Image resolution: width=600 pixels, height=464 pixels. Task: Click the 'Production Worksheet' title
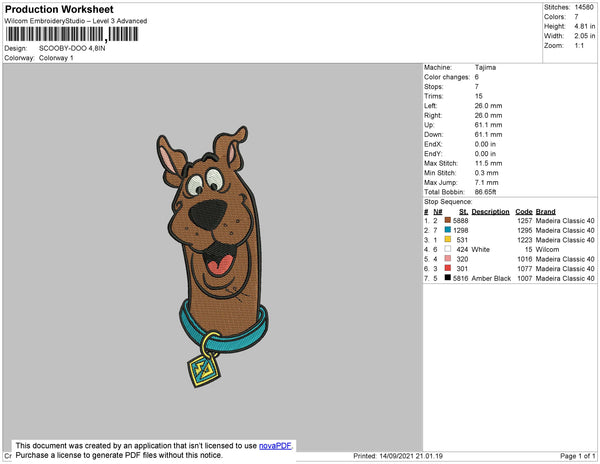[x=59, y=10]
